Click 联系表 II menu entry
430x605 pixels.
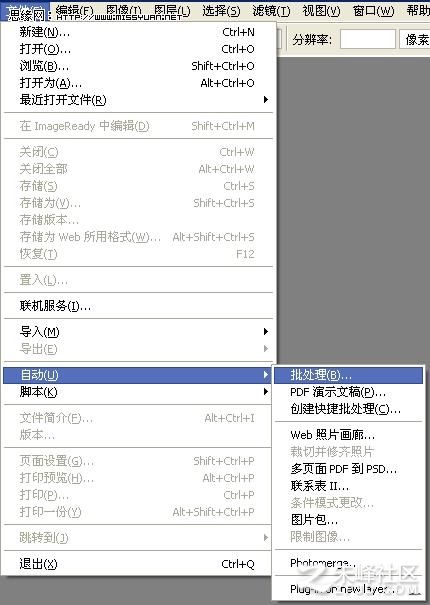click(x=348, y=486)
